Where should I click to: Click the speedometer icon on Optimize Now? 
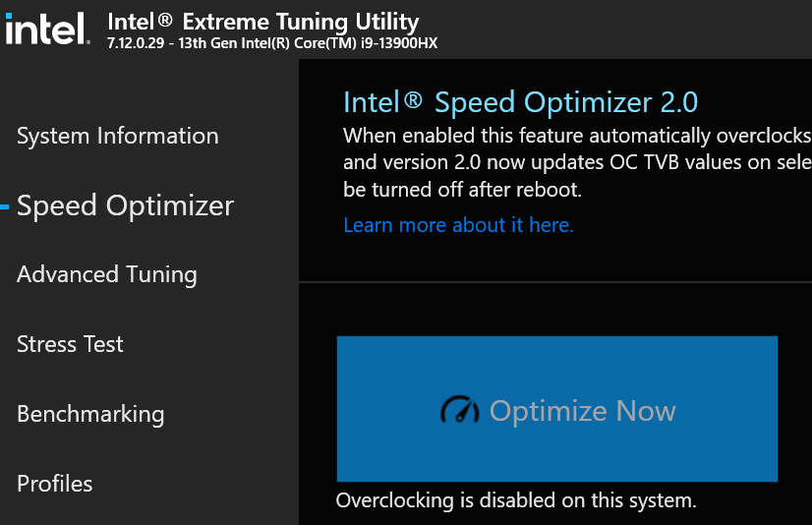[459, 410]
